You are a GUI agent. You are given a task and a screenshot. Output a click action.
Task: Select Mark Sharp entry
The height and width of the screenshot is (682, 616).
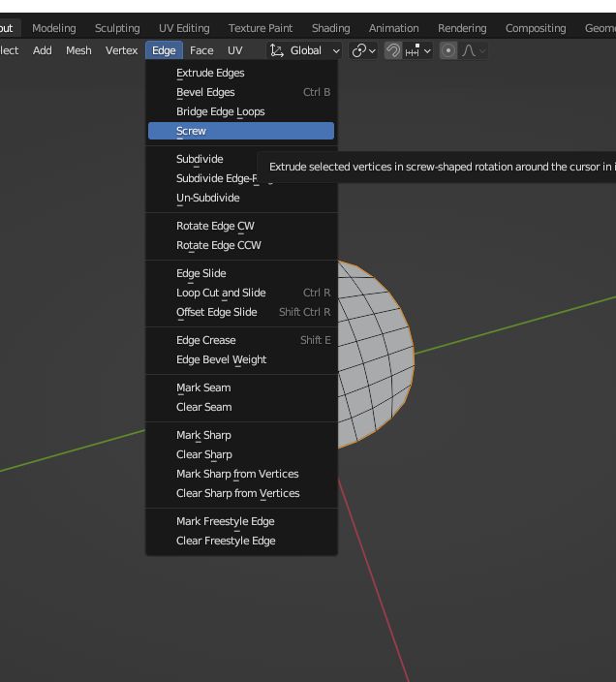coord(241,435)
